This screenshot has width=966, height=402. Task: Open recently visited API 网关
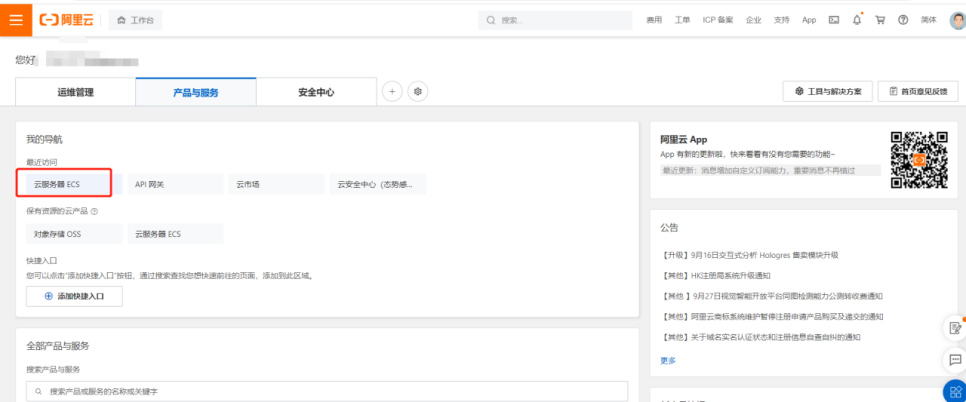(176, 184)
